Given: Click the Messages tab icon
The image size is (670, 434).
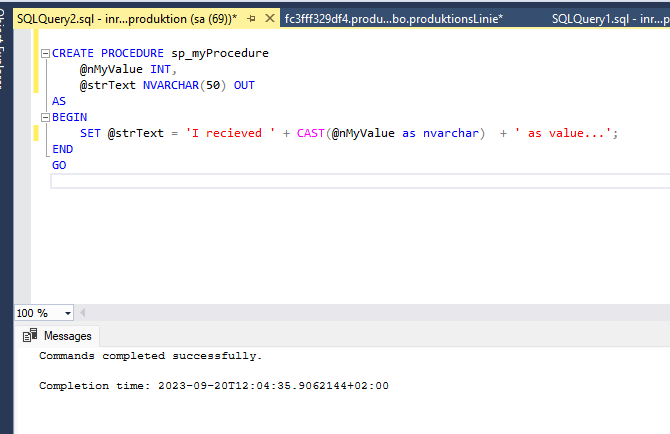Looking at the screenshot, I should (x=30, y=336).
